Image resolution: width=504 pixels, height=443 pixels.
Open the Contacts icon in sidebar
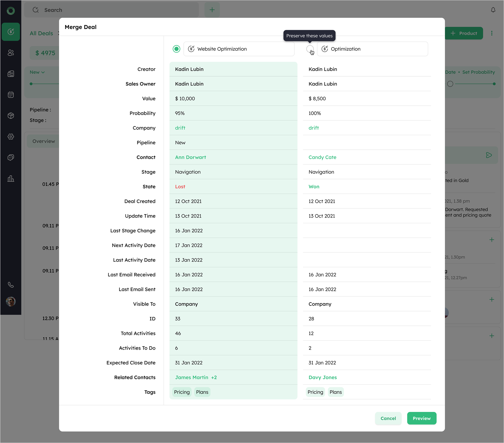click(11, 53)
